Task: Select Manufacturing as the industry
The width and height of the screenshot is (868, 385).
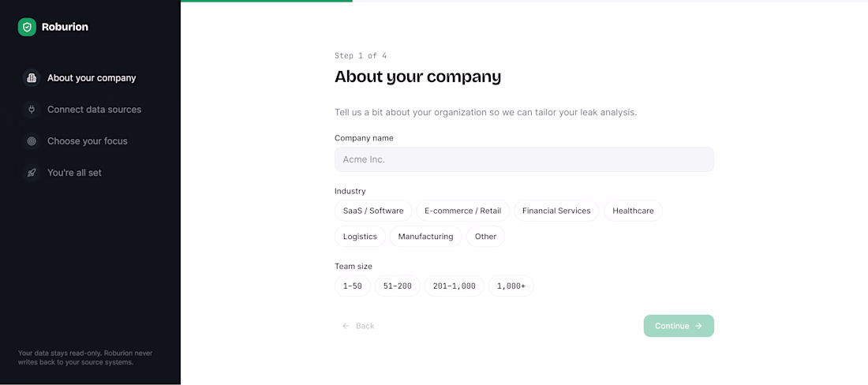Action: [425, 236]
